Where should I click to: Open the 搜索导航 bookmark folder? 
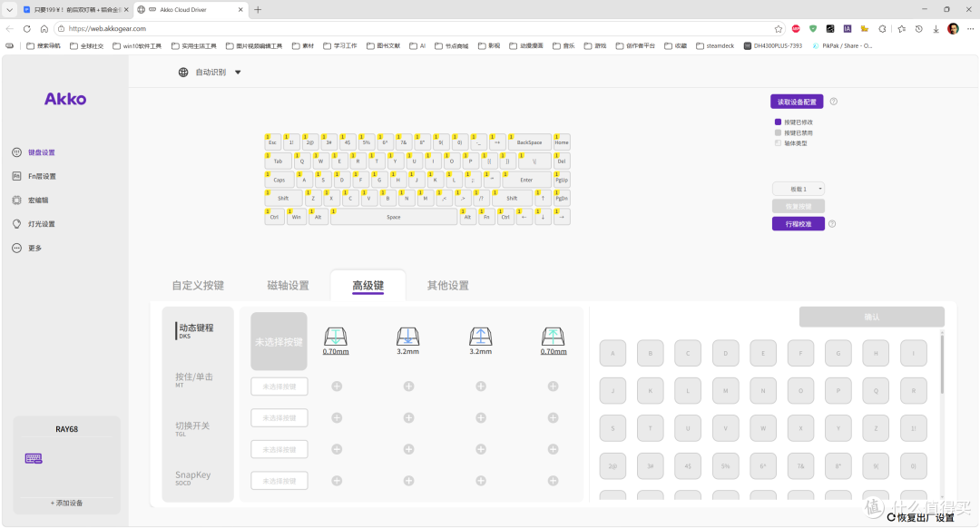click(44, 45)
